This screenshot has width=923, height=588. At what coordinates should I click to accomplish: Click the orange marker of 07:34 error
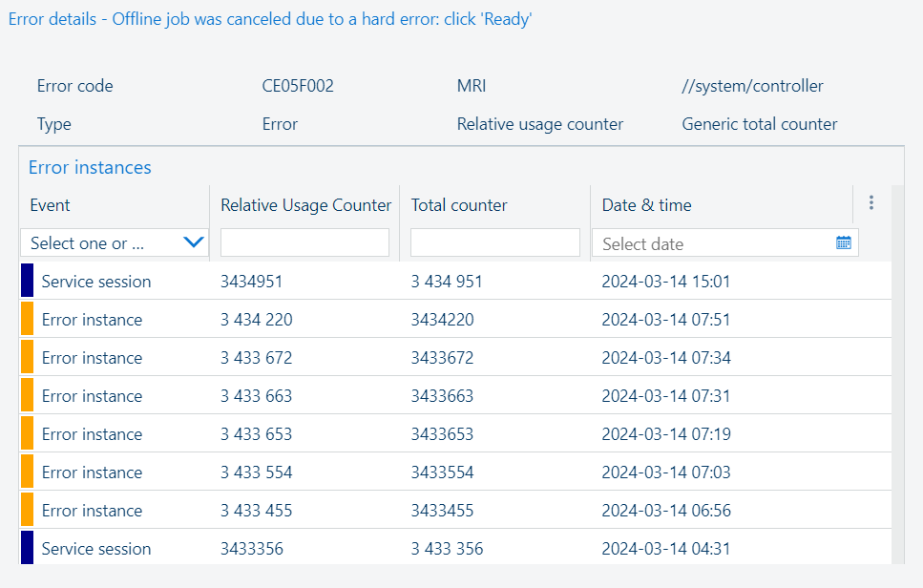[27, 358]
